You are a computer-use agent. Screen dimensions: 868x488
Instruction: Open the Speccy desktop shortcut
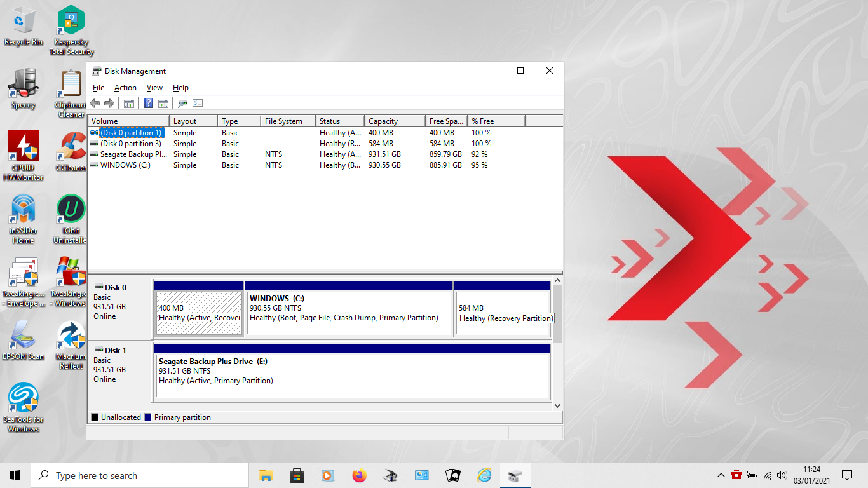(24, 88)
